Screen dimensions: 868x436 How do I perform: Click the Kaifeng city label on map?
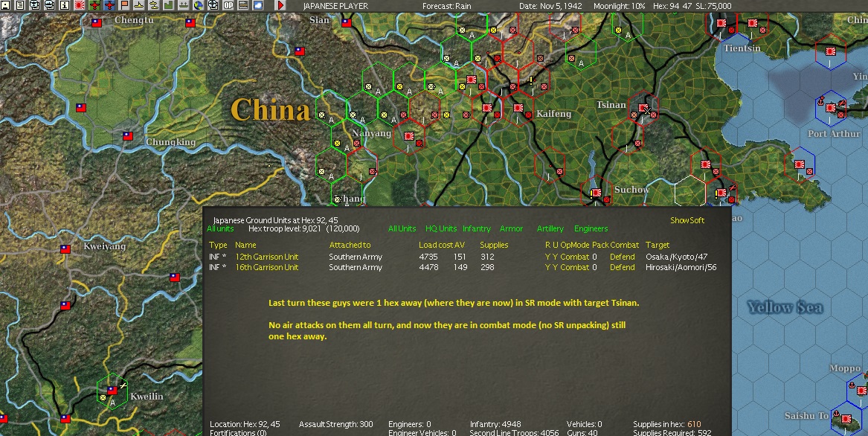553,114
